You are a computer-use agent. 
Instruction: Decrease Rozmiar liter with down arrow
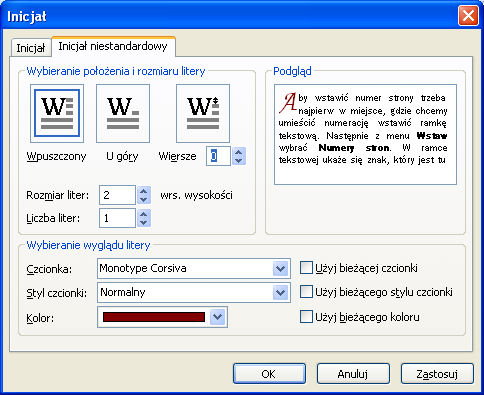pos(144,200)
